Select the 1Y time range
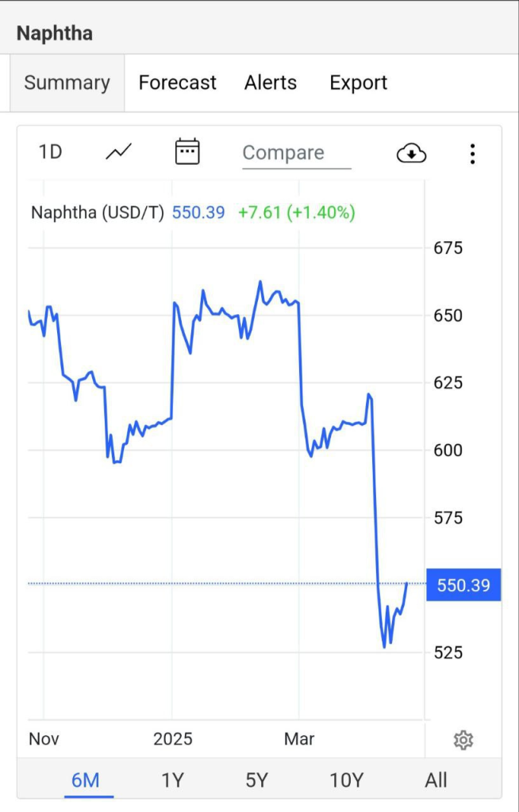519x812 pixels. pos(173,780)
